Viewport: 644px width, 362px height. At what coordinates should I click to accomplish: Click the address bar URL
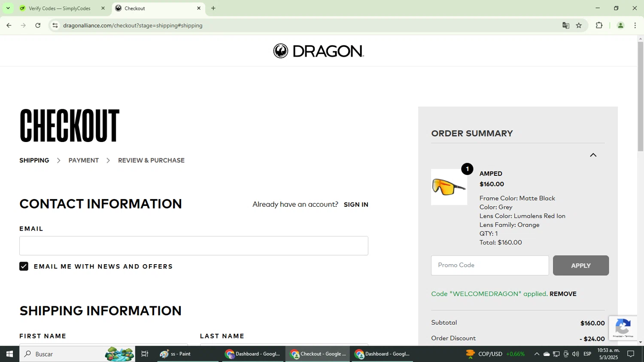(x=133, y=25)
